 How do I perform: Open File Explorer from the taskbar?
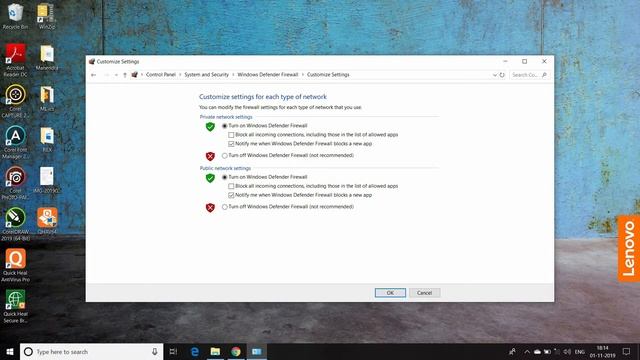click(x=215, y=351)
